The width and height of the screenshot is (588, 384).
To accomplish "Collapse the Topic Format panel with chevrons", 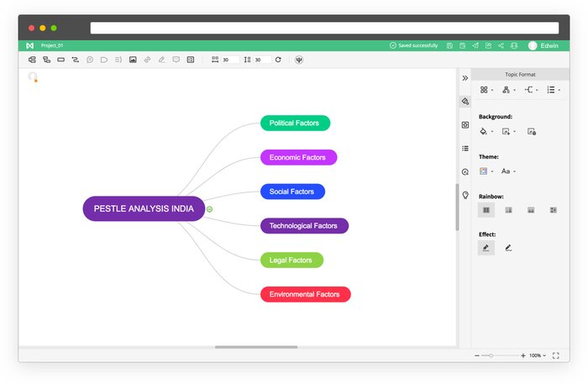I will 465,77.
